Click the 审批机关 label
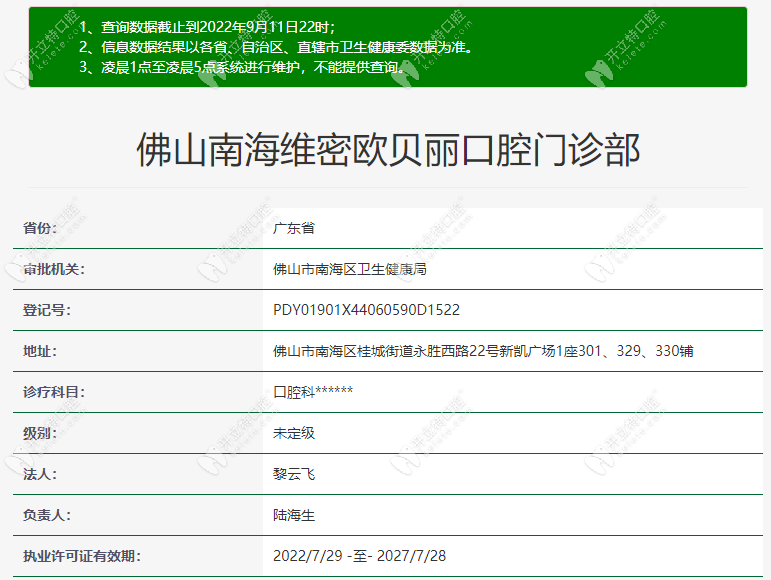The height and width of the screenshot is (580, 771). click(54, 269)
